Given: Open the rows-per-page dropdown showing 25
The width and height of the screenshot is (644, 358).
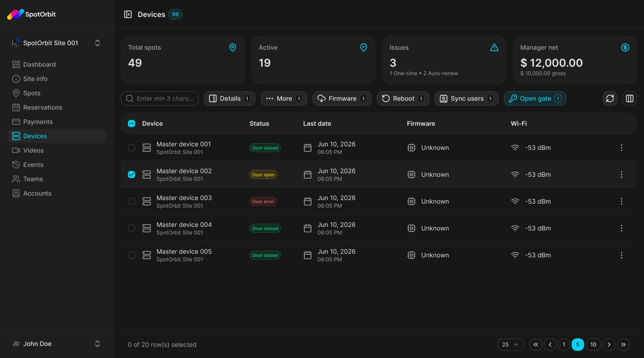Looking at the screenshot, I should pyautogui.click(x=511, y=345).
